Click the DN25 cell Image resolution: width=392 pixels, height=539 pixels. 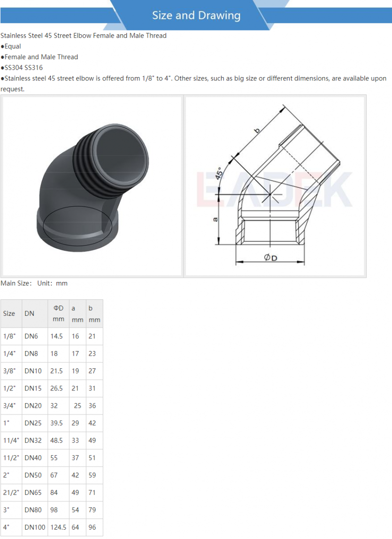[35, 423]
